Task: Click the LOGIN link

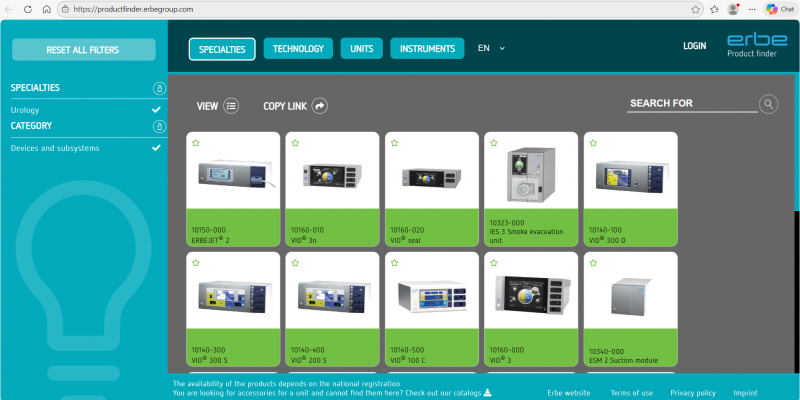Action: pyautogui.click(x=694, y=46)
